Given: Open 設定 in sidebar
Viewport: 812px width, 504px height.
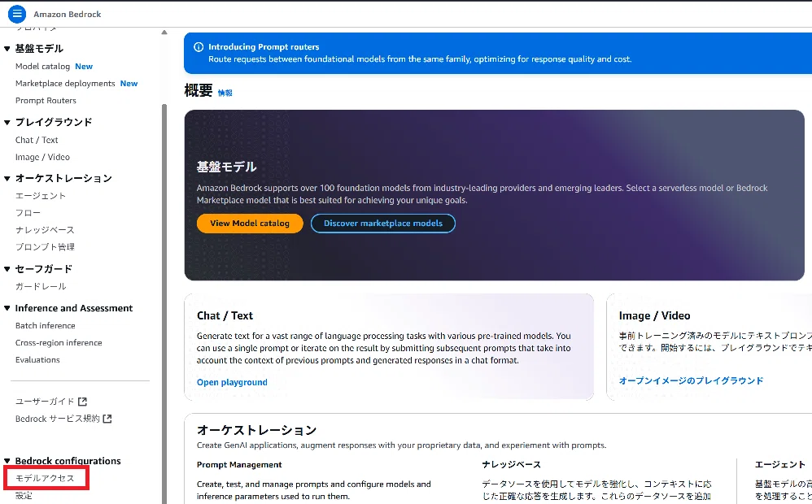Looking at the screenshot, I should tap(24, 496).
